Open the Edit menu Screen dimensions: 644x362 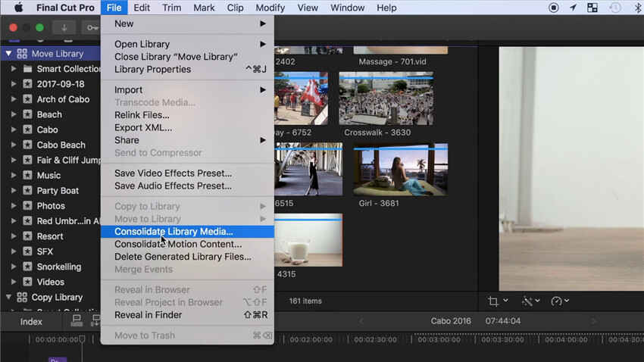[x=142, y=8]
